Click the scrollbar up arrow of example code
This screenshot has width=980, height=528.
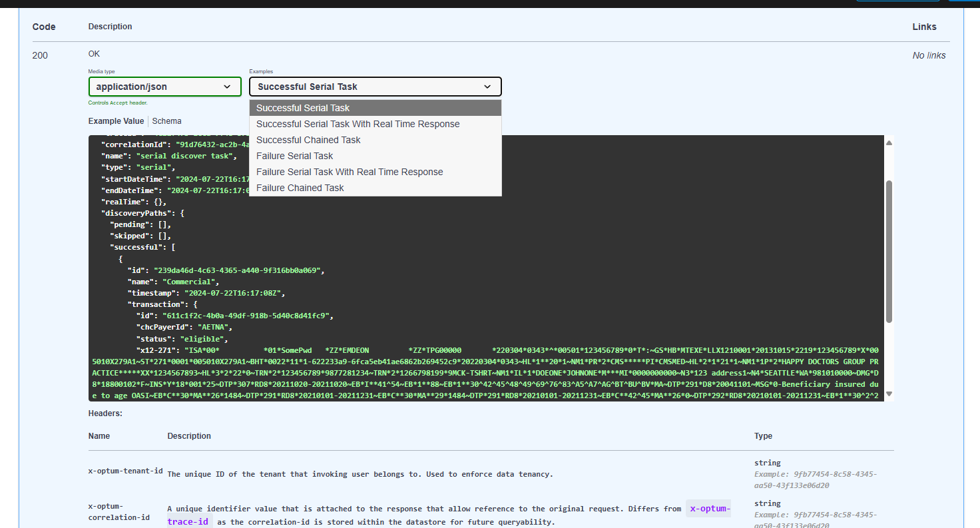tap(889, 142)
